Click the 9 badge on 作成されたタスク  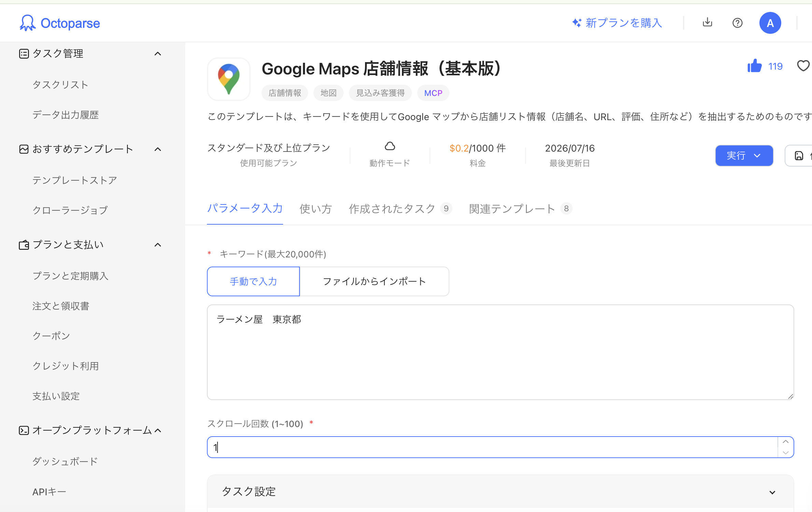(446, 208)
